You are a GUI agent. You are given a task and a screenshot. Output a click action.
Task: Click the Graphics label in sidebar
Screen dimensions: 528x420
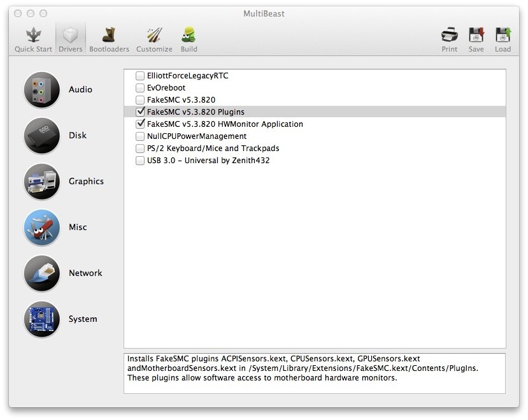pyautogui.click(x=86, y=182)
